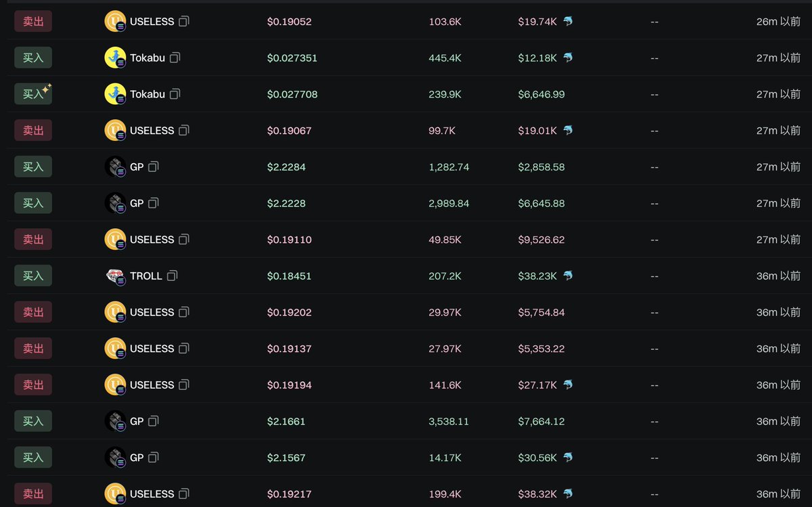Viewport: 812px width, 507px height.
Task: Select amount 3,538.11
Action: pyautogui.click(x=449, y=421)
